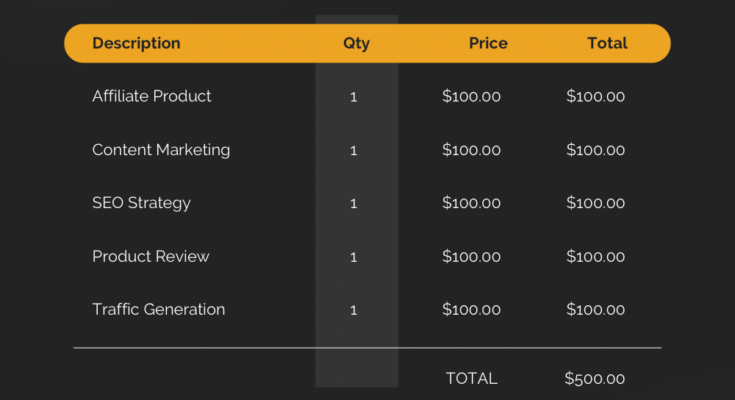Click the Qty column header
735x400 pixels.
[356, 44]
